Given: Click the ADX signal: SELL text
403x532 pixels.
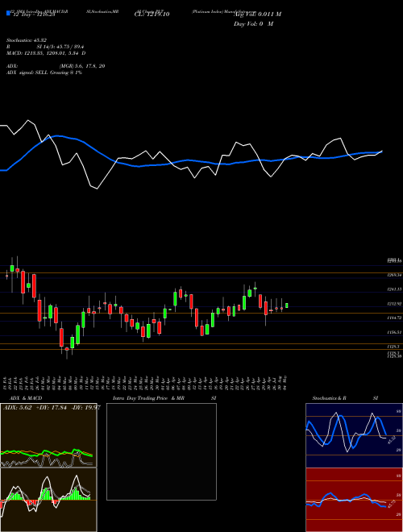Looking at the screenshot, I should [44, 73].
